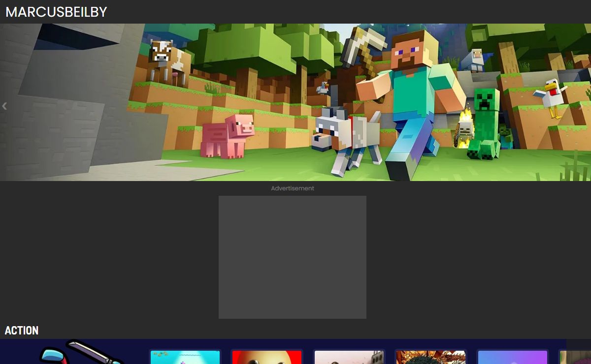The width and height of the screenshot is (591, 364).
Task: Click the ACTION category heading
Action: point(22,331)
